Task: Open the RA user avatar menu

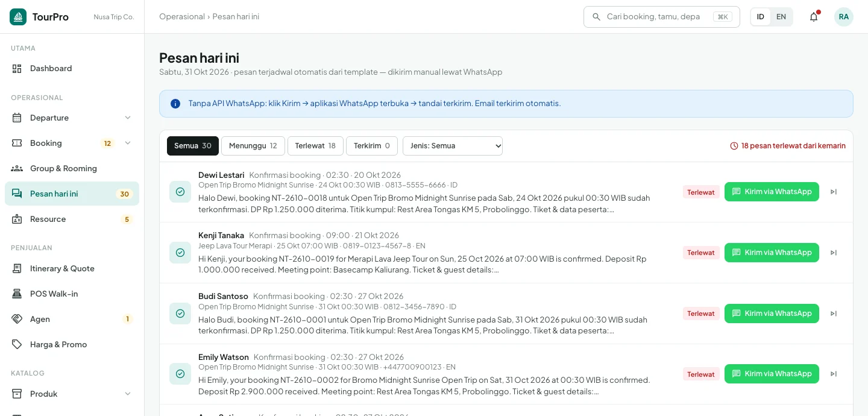Action: point(844,17)
